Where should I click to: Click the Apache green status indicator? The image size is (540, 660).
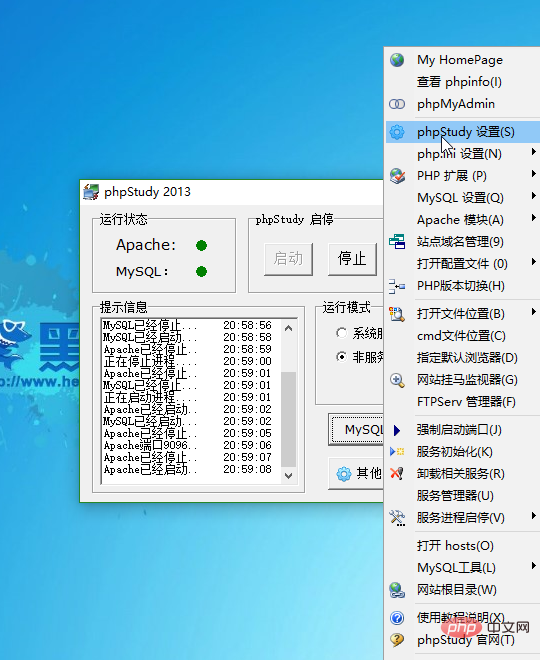[x=201, y=245]
